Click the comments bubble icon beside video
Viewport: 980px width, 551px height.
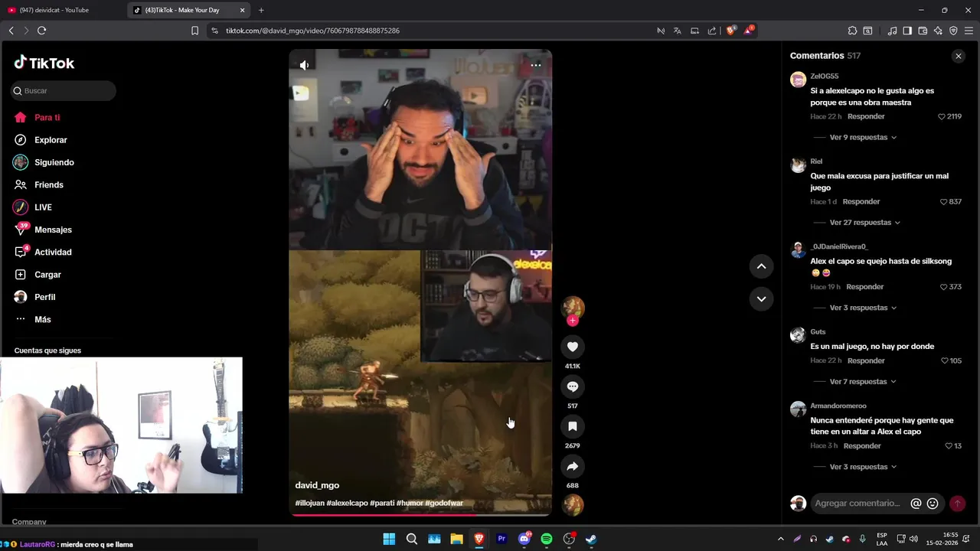[x=573, y=386]
